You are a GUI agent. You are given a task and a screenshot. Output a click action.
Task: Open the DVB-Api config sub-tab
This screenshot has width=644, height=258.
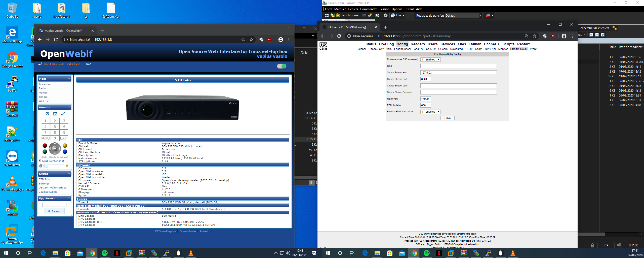(x=490, y=49)
